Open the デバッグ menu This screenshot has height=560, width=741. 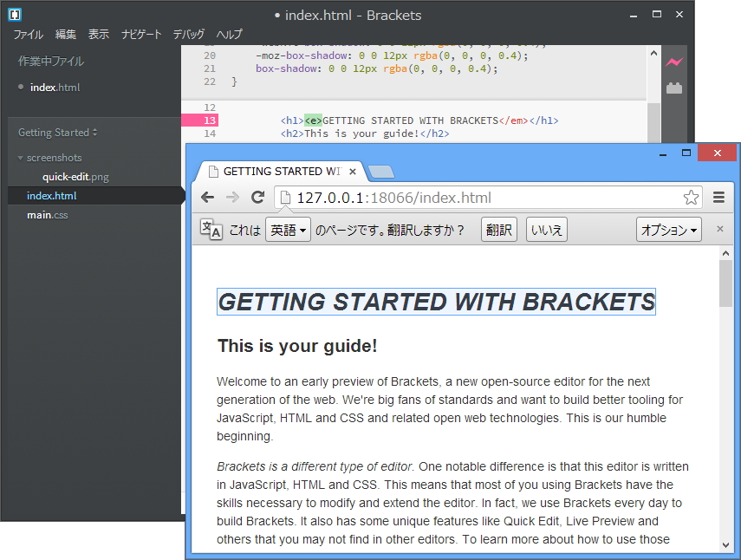click(189, 34)
